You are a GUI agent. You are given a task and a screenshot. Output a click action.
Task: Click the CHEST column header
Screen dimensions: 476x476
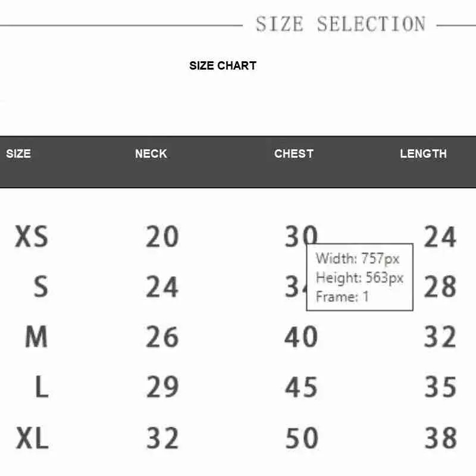294,154
